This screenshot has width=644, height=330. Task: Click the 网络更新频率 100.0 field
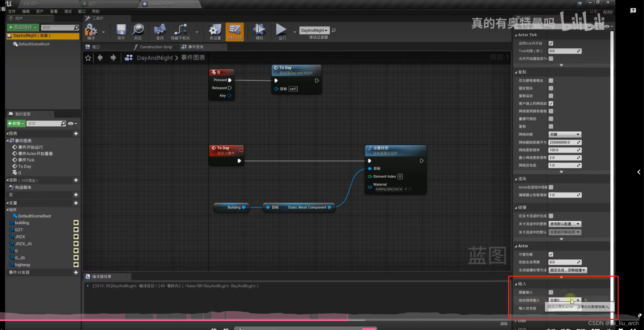point(565,150)
